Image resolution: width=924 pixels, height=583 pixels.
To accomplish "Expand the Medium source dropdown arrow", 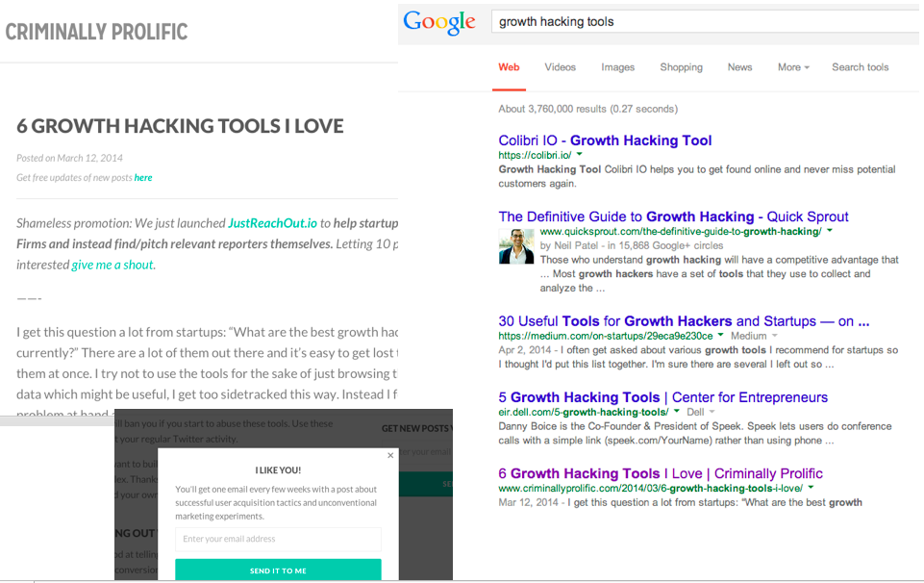I will point(774,336).
